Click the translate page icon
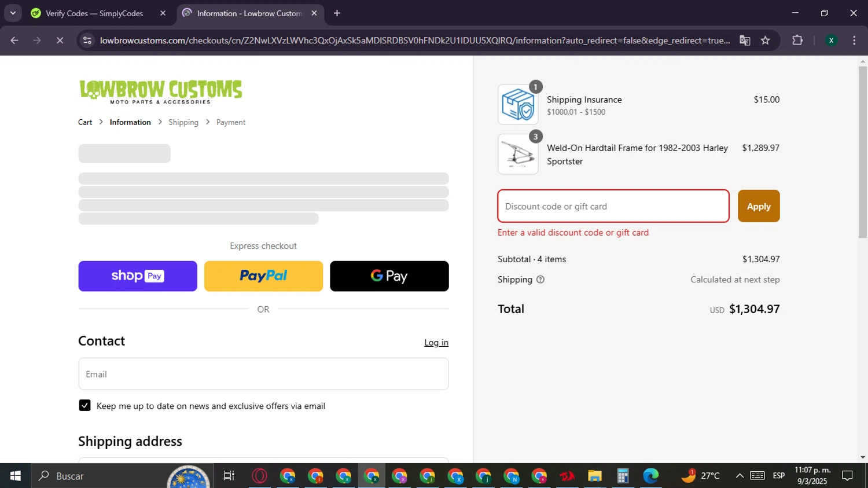 [x=745, y=41]
